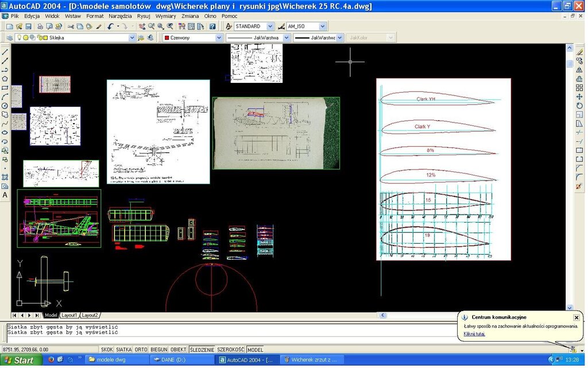
Task: Open the Windows Start button
Action: coord(21,361)
